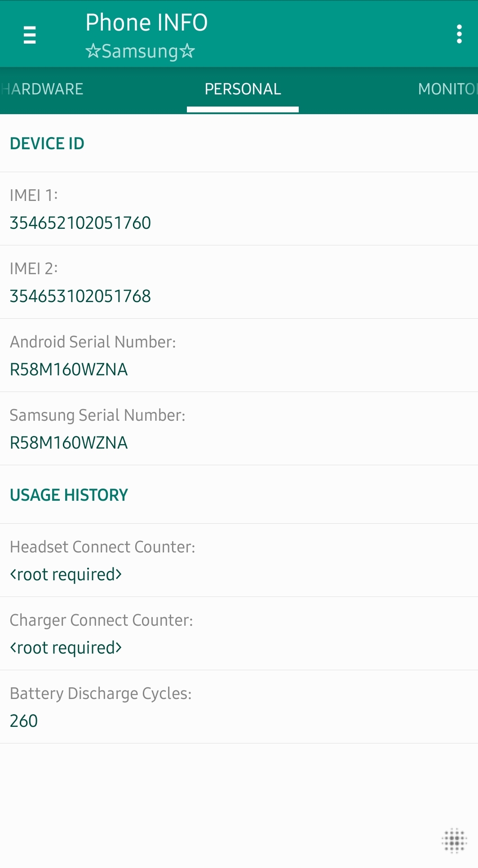Tap the USAGE HISTORY section header
Screen dimensions: 478x868
(x=68, y=494)
